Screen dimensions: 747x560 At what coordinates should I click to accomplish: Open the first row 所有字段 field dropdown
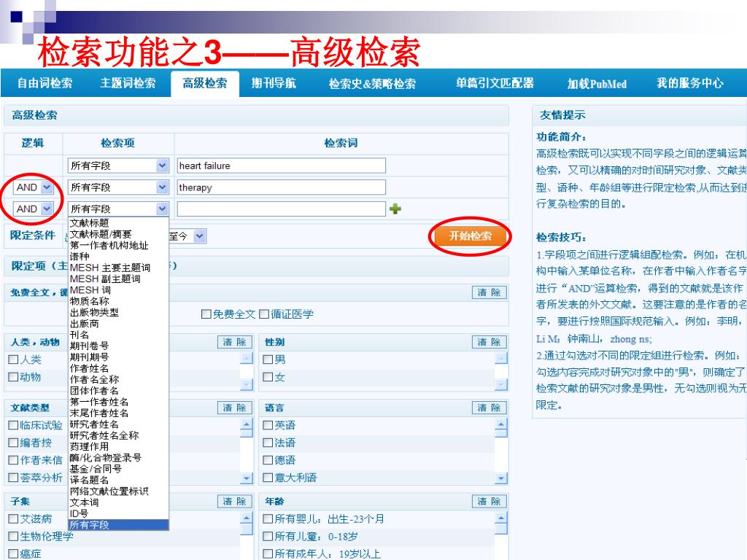(x=118, y=166)
